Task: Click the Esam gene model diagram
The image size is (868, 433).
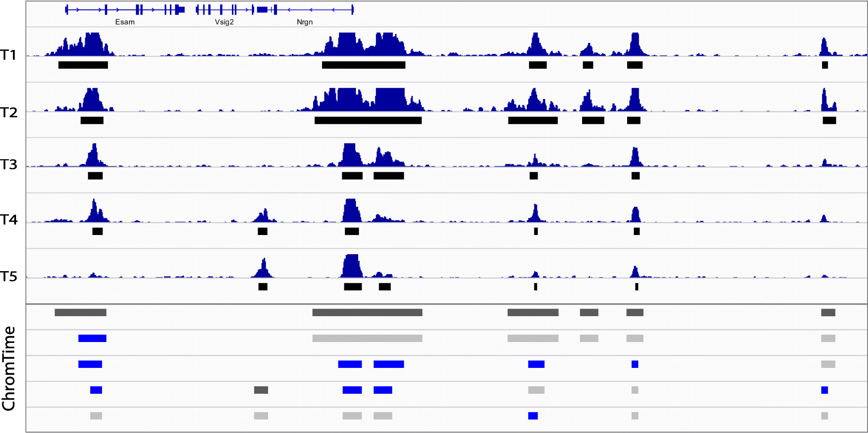Action: (x=125, y=9)
